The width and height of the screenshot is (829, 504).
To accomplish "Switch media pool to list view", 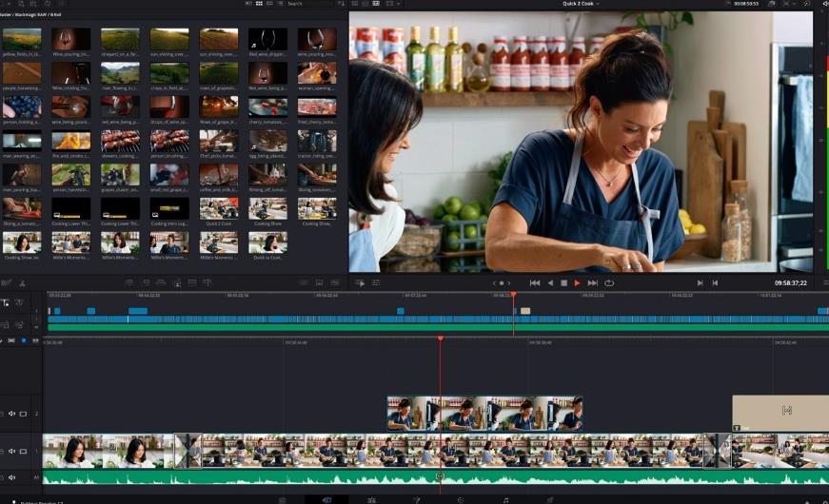I will point(279,4).
